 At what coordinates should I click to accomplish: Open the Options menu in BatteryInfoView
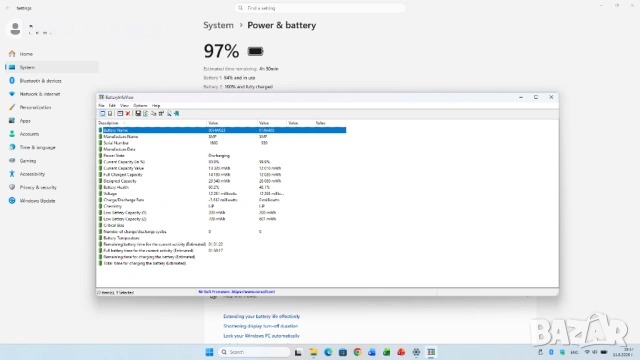(140, 105)
